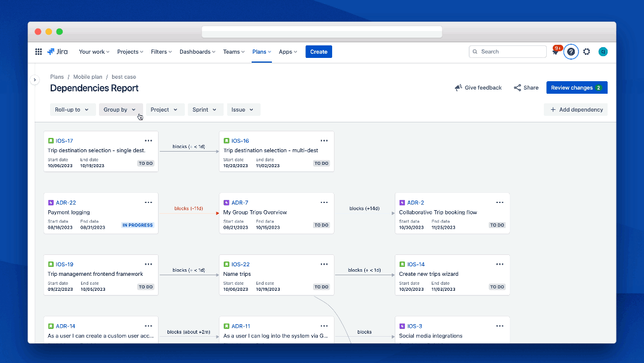Click the Give feedback megaphone icon
The width and height of the screenshot is (644, 363).
458,87
